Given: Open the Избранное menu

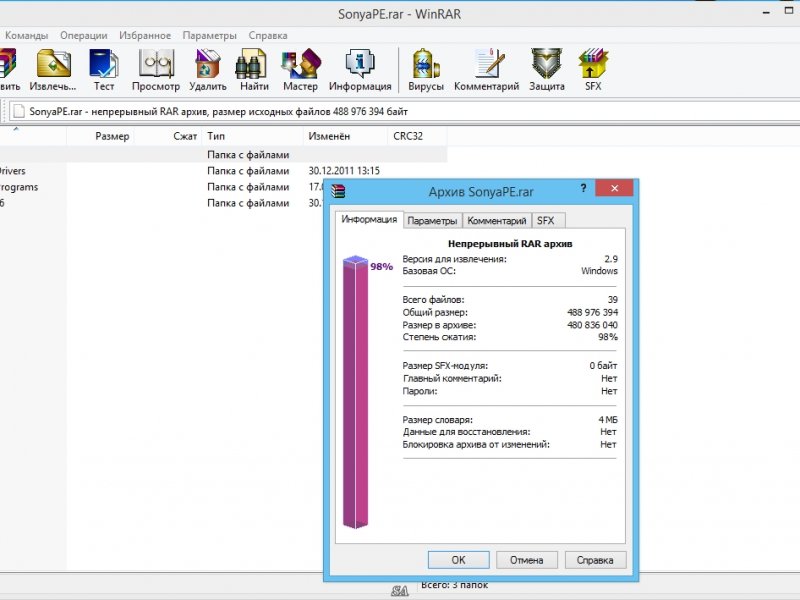Looking at the screenshot, I should [x=145, y=35].
